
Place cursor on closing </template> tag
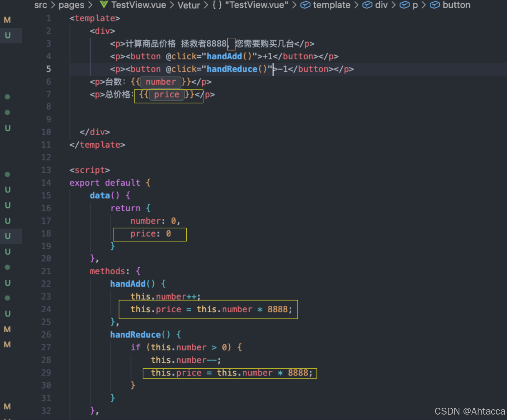click(x=97, y=145)
